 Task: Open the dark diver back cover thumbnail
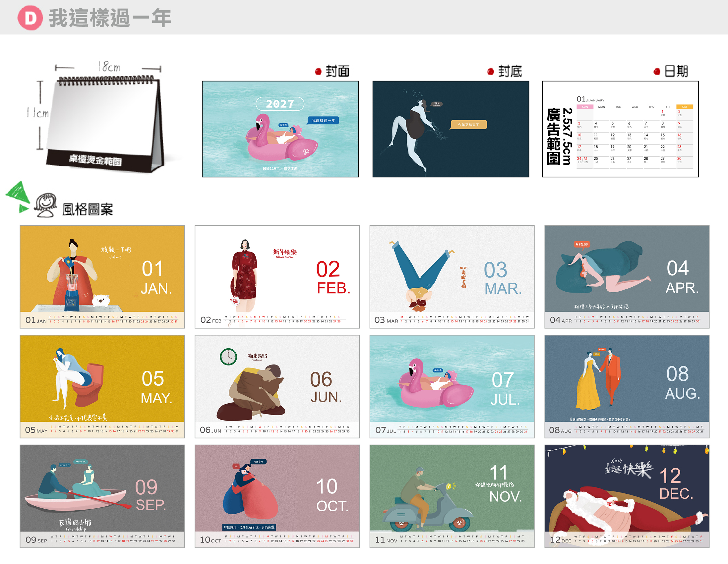(451, 129)
